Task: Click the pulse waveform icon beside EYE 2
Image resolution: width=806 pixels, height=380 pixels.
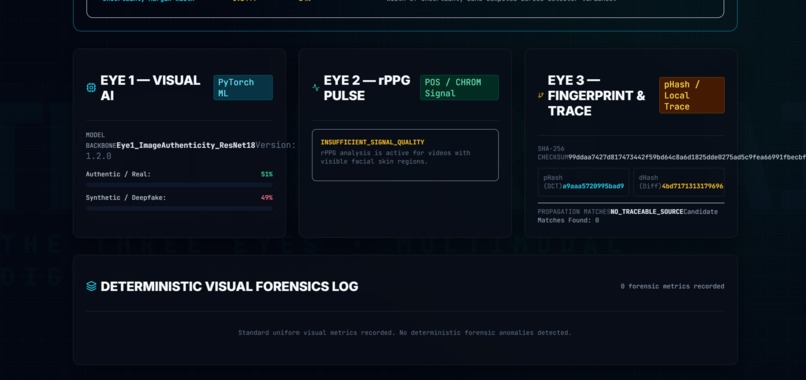Action: coord(316,87)
